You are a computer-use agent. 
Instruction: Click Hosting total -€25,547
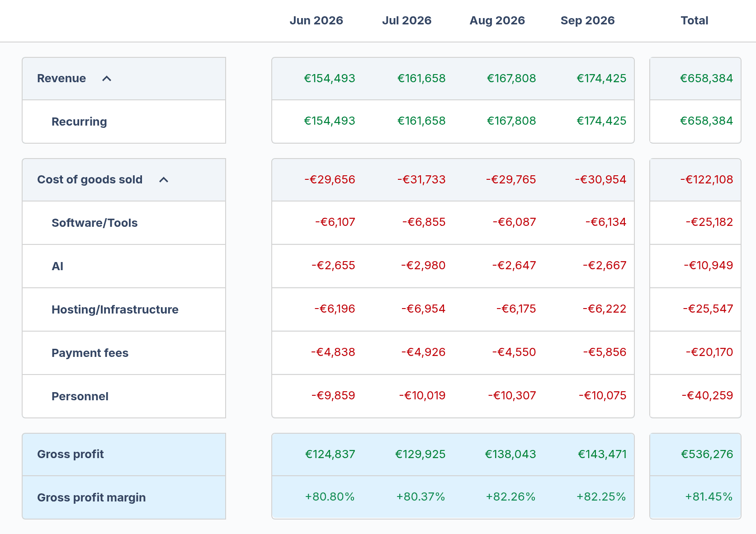point(708,309)
